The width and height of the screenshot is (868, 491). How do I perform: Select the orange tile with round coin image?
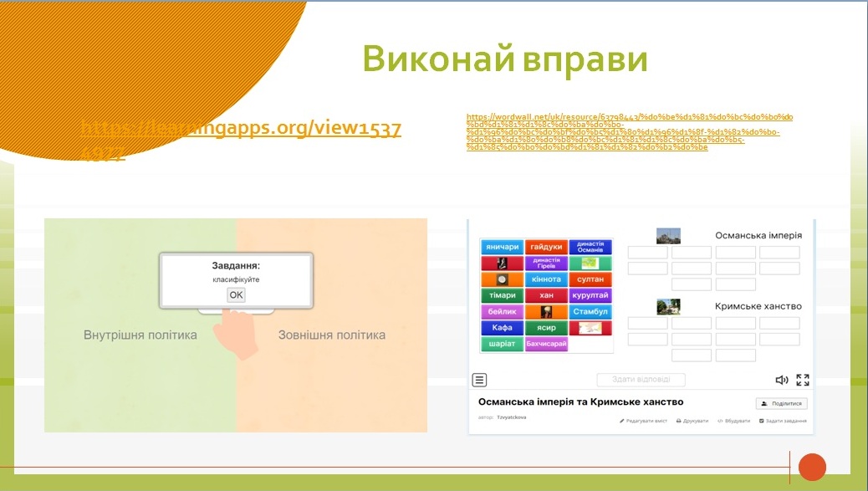coord(502,279)
